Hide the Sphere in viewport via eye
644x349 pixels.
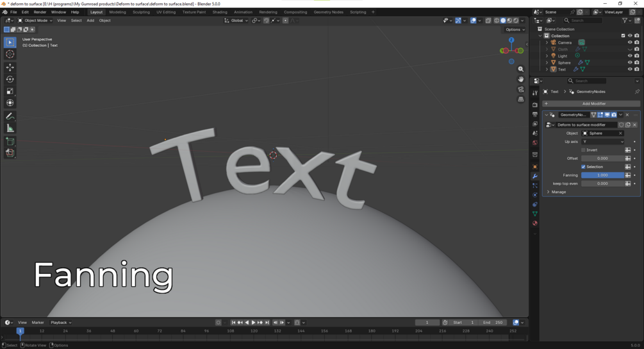[x=630, y=62]
